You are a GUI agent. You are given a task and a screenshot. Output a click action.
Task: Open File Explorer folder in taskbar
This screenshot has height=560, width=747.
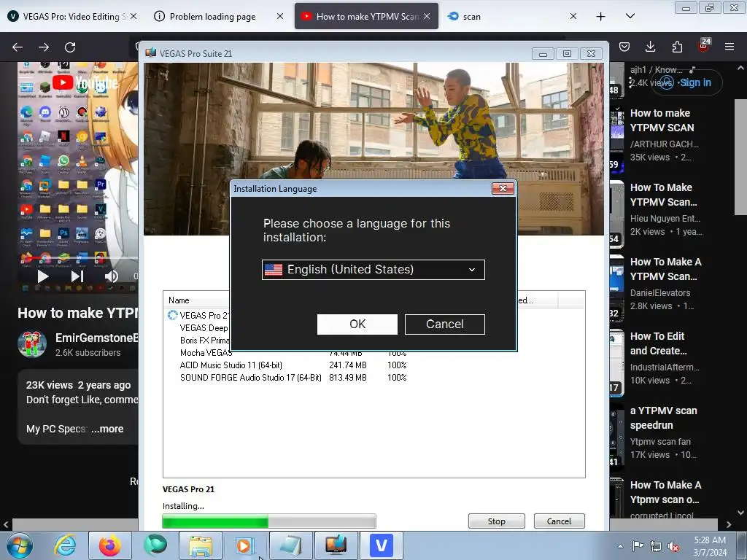tap(201, 545)
